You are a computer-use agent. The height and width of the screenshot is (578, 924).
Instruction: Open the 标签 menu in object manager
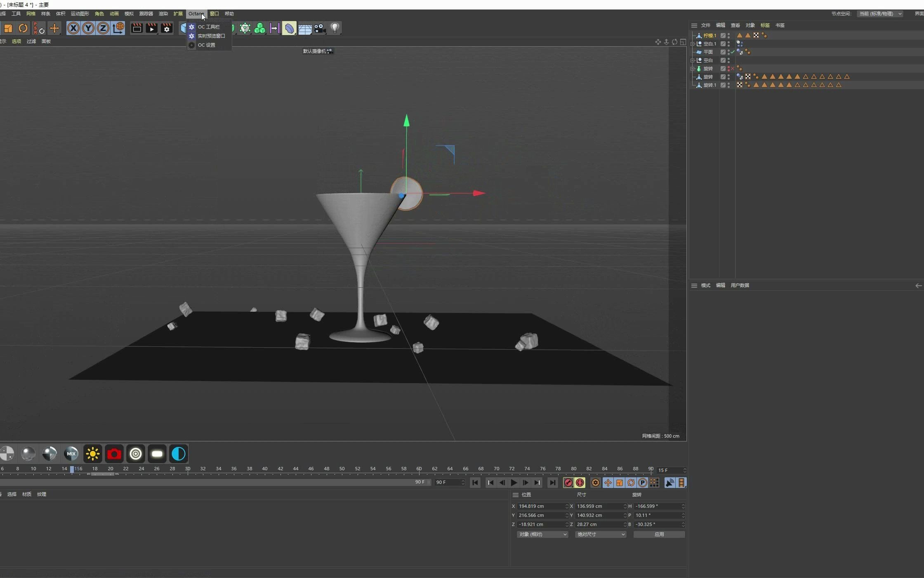765,25
